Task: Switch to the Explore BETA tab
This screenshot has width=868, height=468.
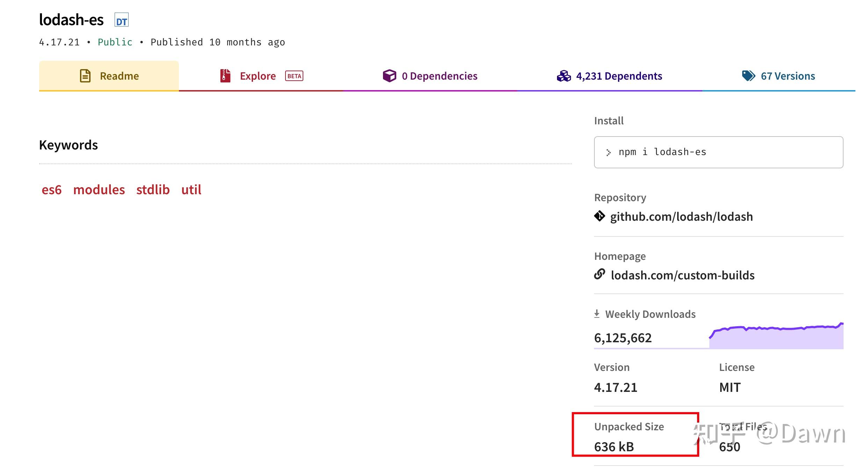Action: coord(258,76)
